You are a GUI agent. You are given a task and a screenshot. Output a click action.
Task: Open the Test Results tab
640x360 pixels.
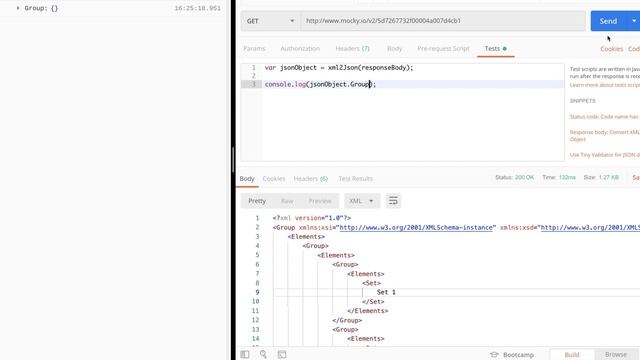point(356,179)
